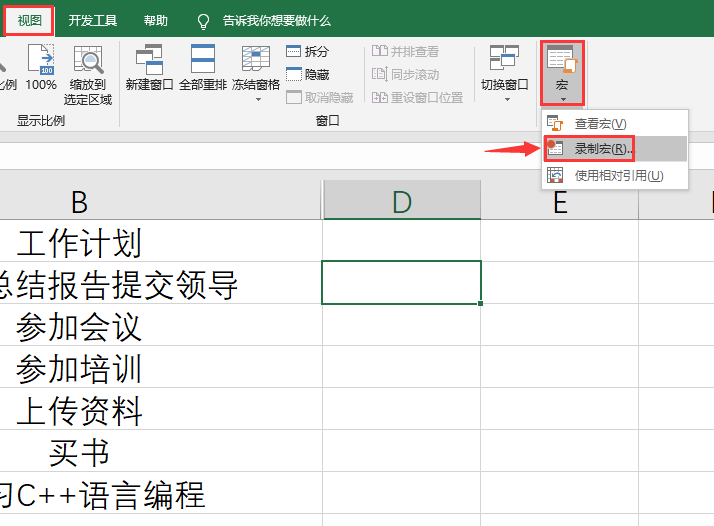Viewport: 714px width, 526px height.
Task: Open a 新建窗口 new window
Action: click(149, 59)
